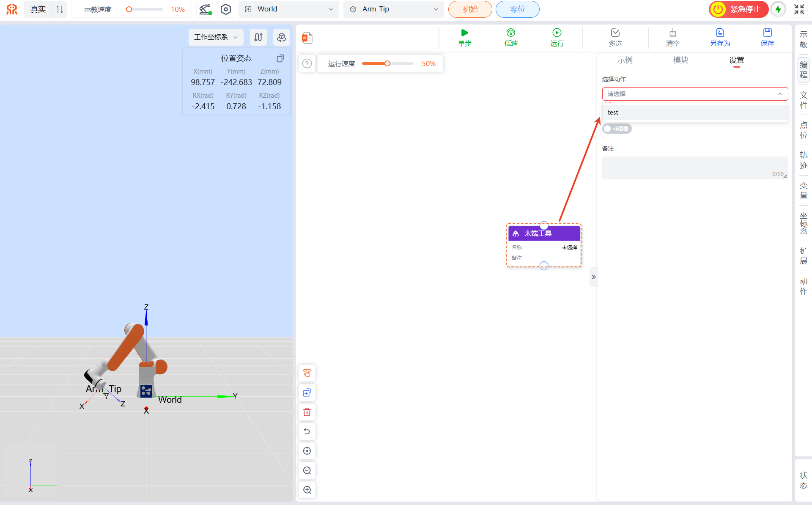
Task: Click the single-step (单步) play icon
Action: [x=464, y=33]
